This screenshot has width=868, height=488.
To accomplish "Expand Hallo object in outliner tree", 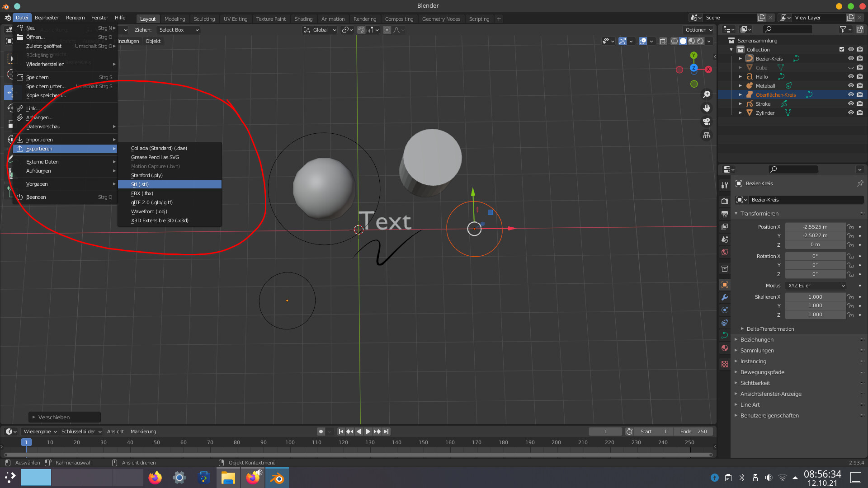I will click(x=741, y=76).
